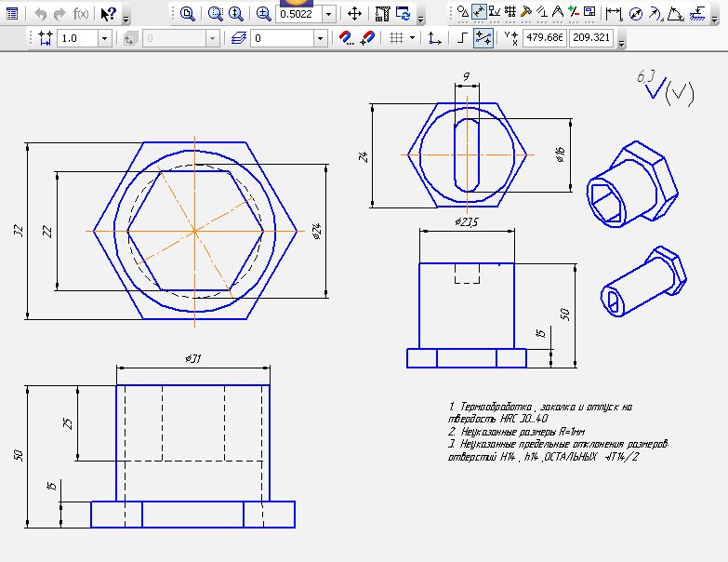Viewport: 728px width, 562px height.
Task: Open the current layer 0 dropdown
Action: pos(320,38)
